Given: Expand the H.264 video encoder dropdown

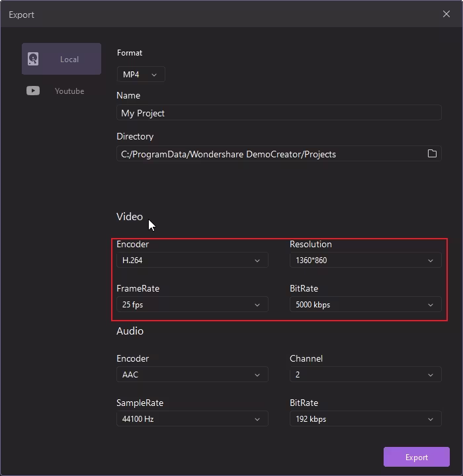Looking at the screenshot, I should point(192,260).
